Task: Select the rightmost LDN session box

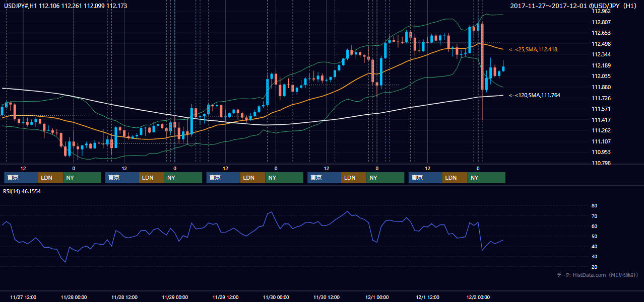Action: coord(455,178)
